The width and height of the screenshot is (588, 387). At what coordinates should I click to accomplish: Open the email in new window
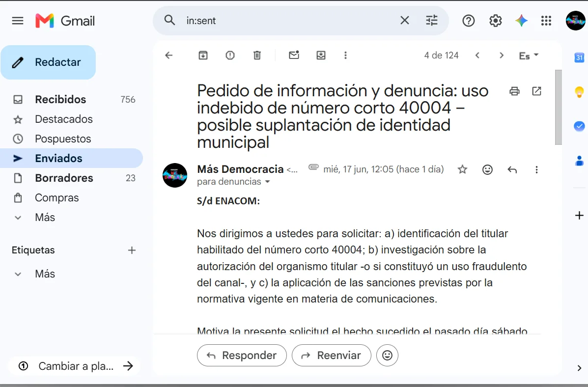[x=536, y=91]
